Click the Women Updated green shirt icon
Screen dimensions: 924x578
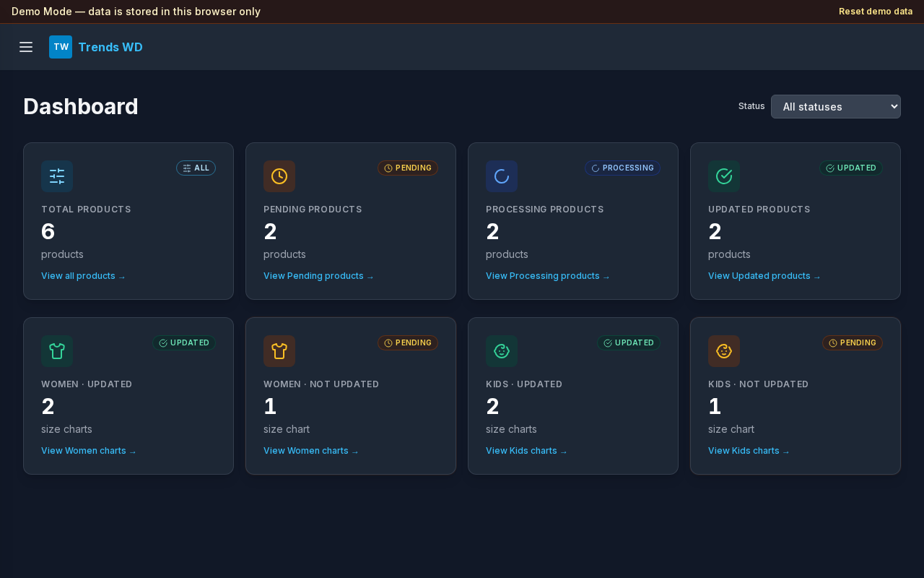pos(57,351)
